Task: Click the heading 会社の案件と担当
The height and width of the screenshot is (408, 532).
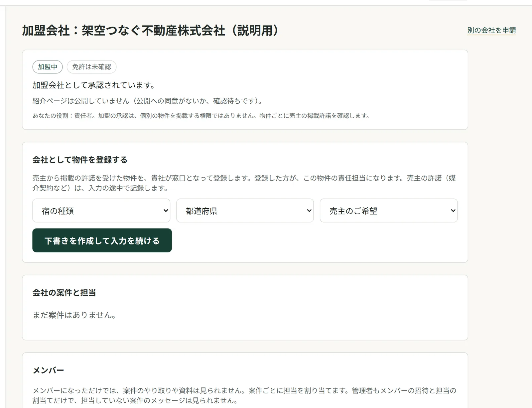Action: [x=64, y=293]
